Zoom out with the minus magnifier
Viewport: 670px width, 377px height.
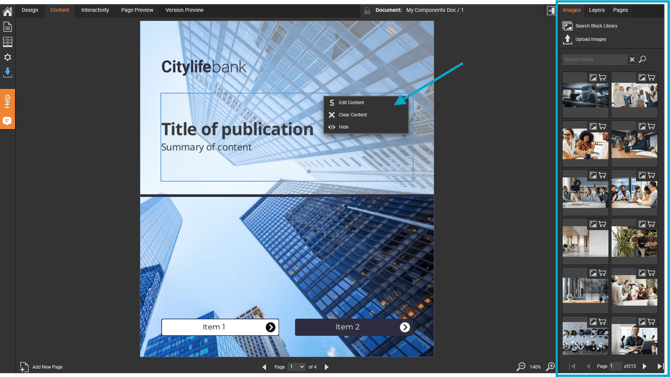click(520, 366)
